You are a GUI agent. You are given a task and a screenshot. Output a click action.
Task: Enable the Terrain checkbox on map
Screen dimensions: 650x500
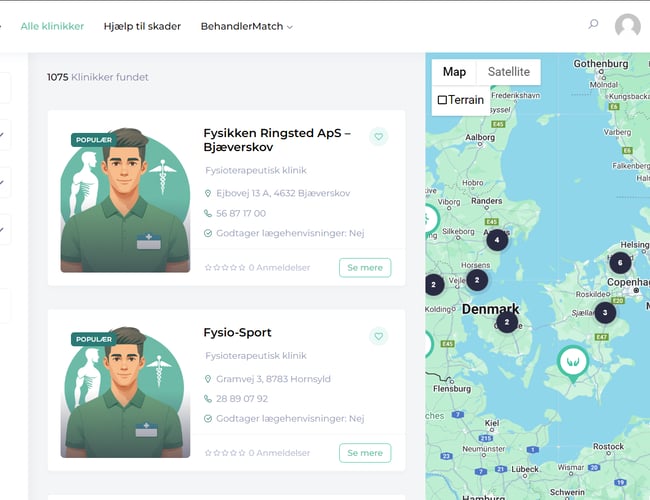pos(442,100)
